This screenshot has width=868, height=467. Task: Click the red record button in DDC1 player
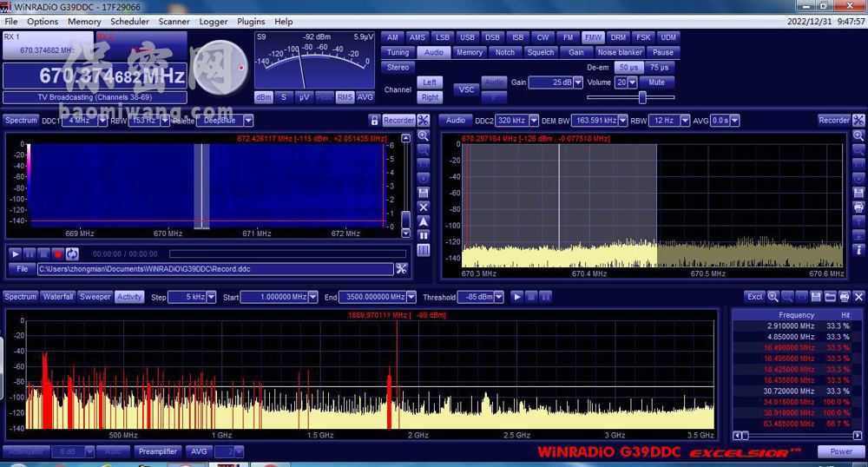[58, 253]
